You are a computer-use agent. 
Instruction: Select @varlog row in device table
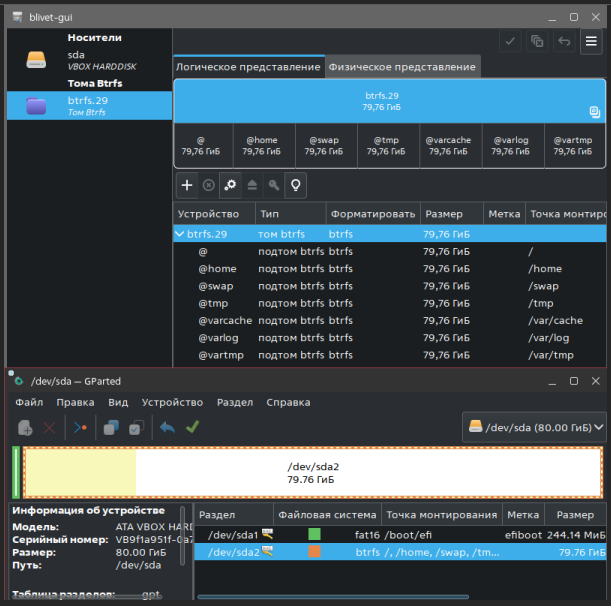(390, 338)
